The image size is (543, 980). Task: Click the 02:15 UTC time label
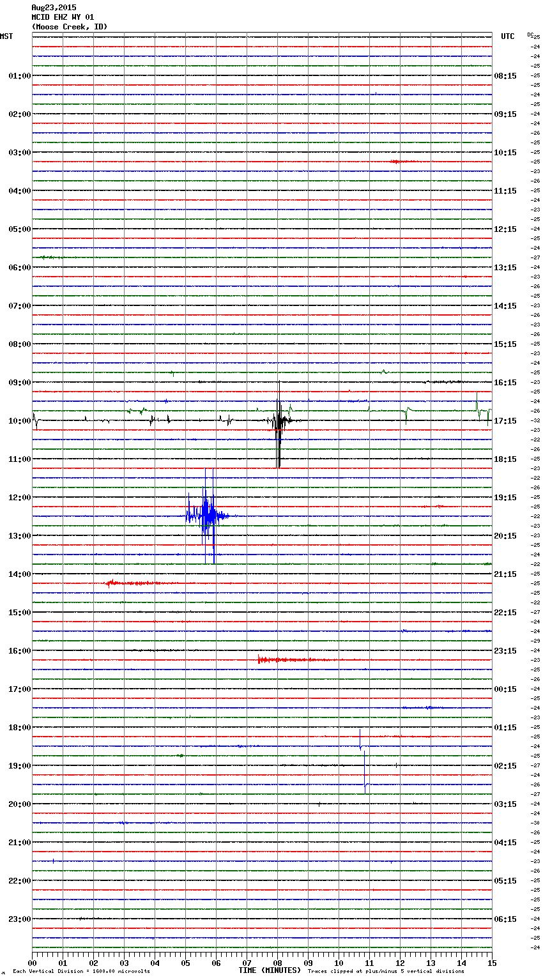click(505, 766)
